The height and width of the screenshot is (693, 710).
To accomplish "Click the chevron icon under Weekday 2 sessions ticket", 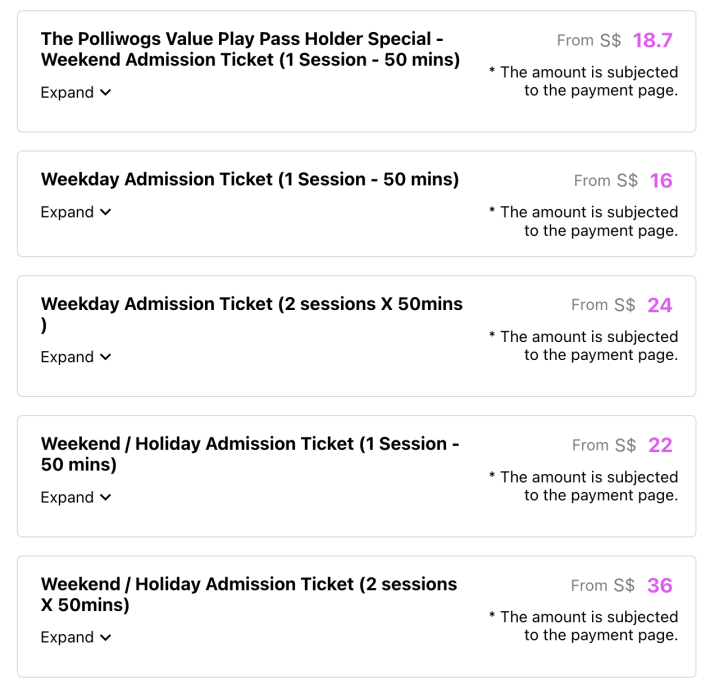I will click(105, 358).
